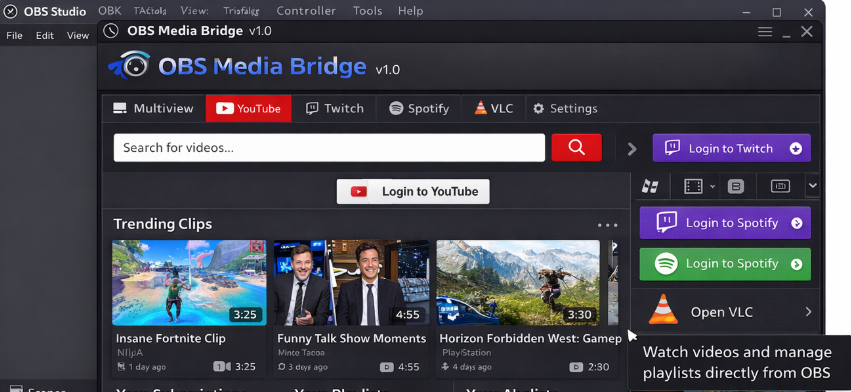Click Login to YouTube button
This screenshot has height=392, width=851.
(413, 192)
